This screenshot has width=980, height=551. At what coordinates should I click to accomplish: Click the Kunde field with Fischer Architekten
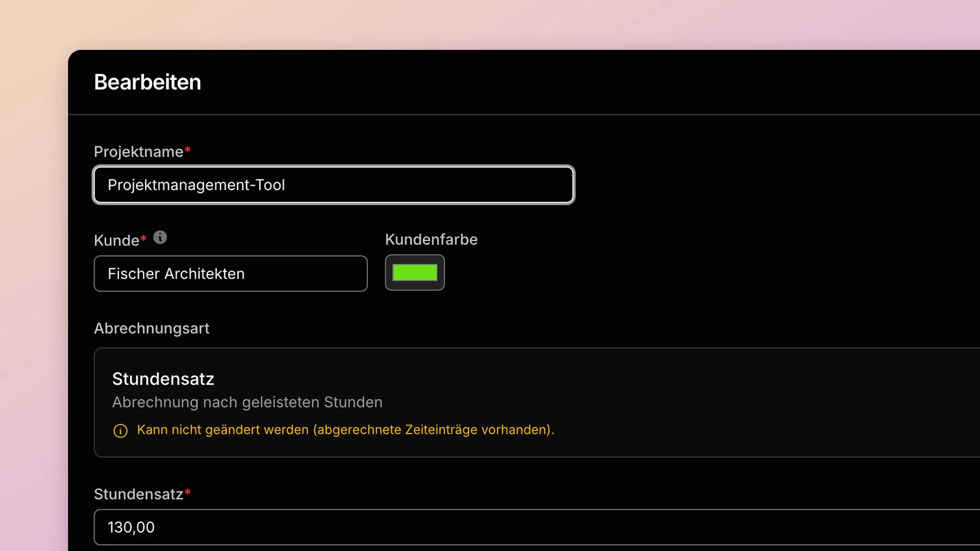[x=230, y=273]
